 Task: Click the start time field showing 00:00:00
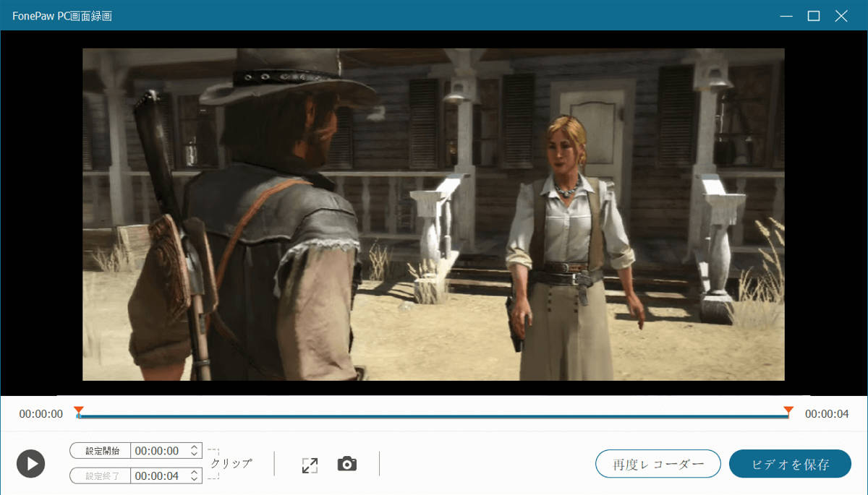(x=158, y=451)
